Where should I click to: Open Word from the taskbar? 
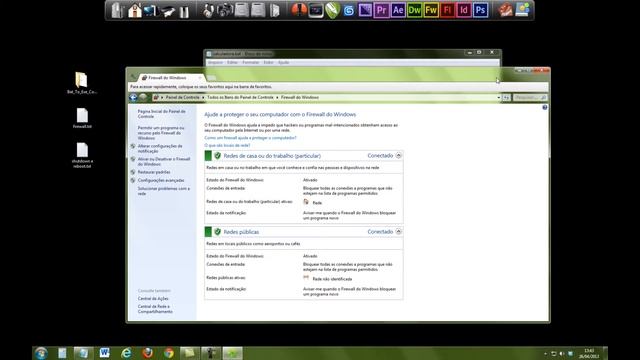coord(104,353)
